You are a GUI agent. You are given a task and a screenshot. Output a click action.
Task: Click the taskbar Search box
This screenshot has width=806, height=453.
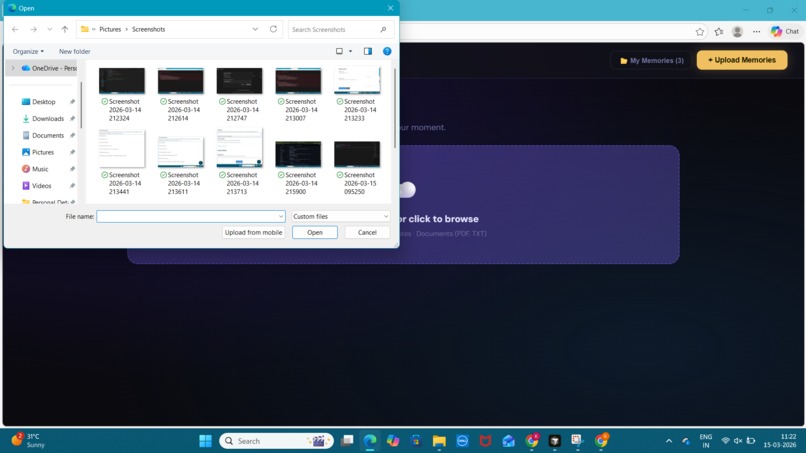277,441
